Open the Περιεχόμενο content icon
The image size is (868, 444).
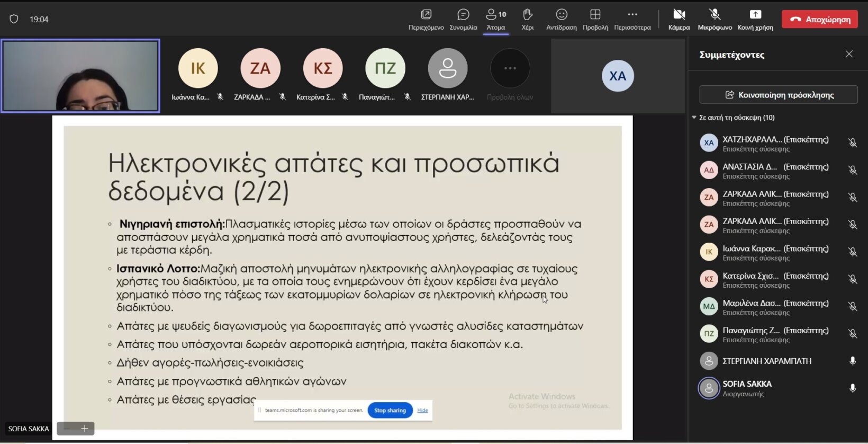pos(426,15)
